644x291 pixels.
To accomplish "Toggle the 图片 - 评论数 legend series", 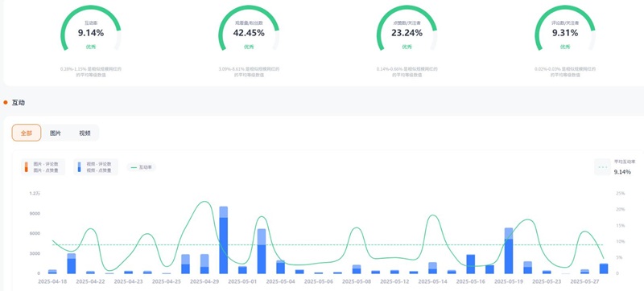I will [x=46, y=164].
